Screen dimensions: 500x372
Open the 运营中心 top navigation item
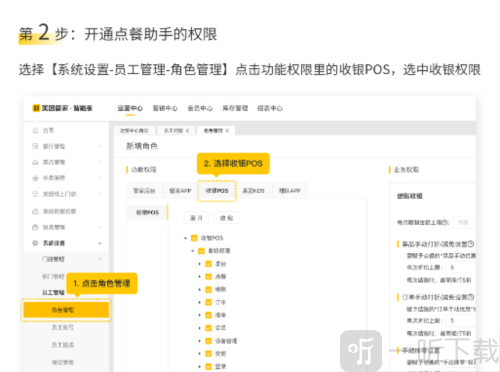pyautogui.click(x=130, y=108)
